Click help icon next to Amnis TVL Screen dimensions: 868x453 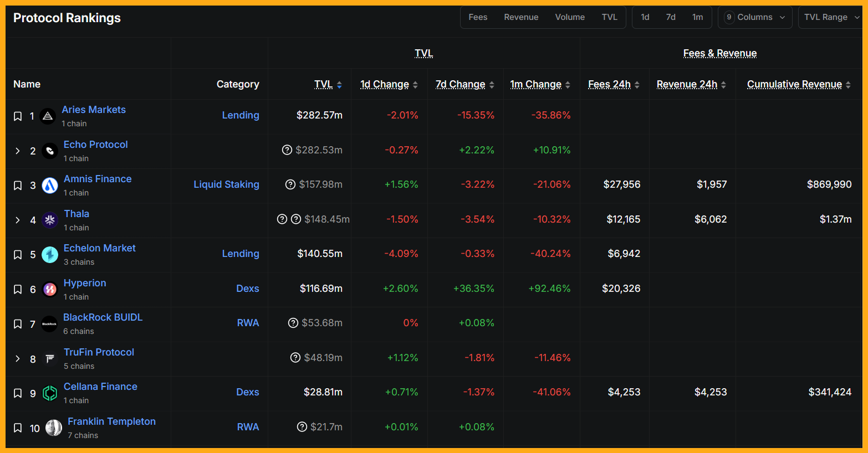tap(290, 184)
